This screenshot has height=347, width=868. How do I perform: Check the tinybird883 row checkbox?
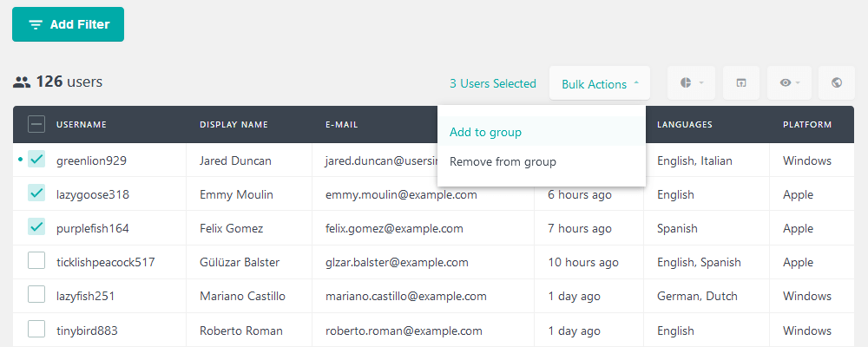pos(36,330)
